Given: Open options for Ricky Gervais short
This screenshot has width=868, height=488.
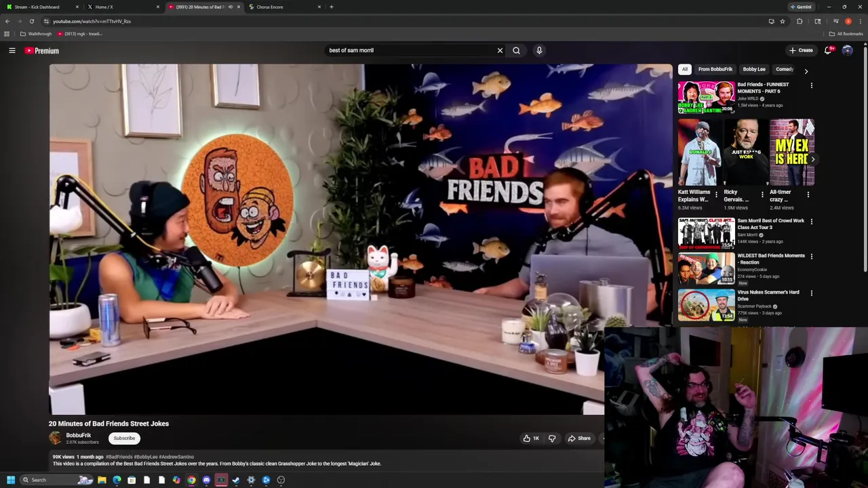Looking at the screenshot, I should (762, 195).
